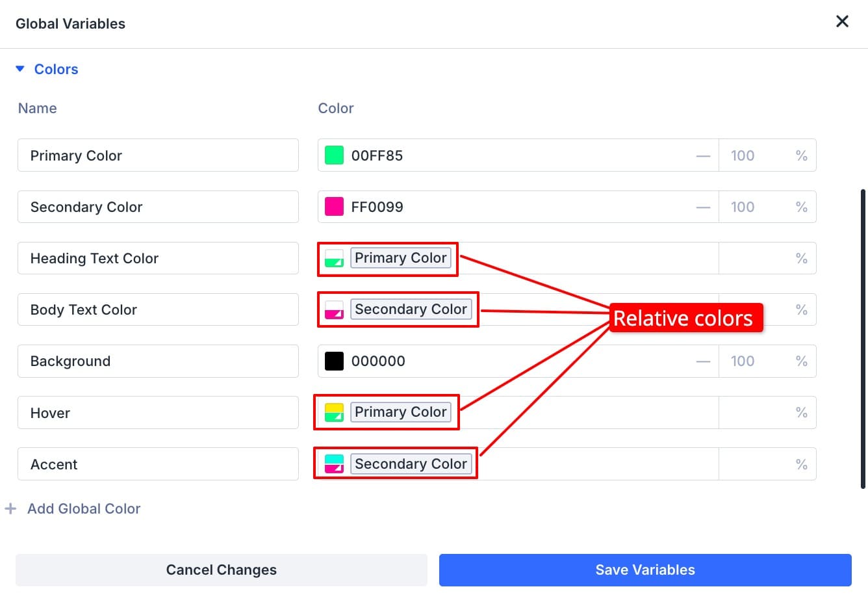Close the Global Variables panel

tap(842, 21)
